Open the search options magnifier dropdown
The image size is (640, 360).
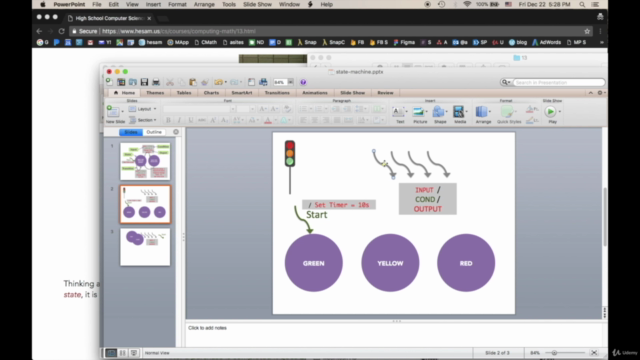pyautogui.click(x=506, y=82)
